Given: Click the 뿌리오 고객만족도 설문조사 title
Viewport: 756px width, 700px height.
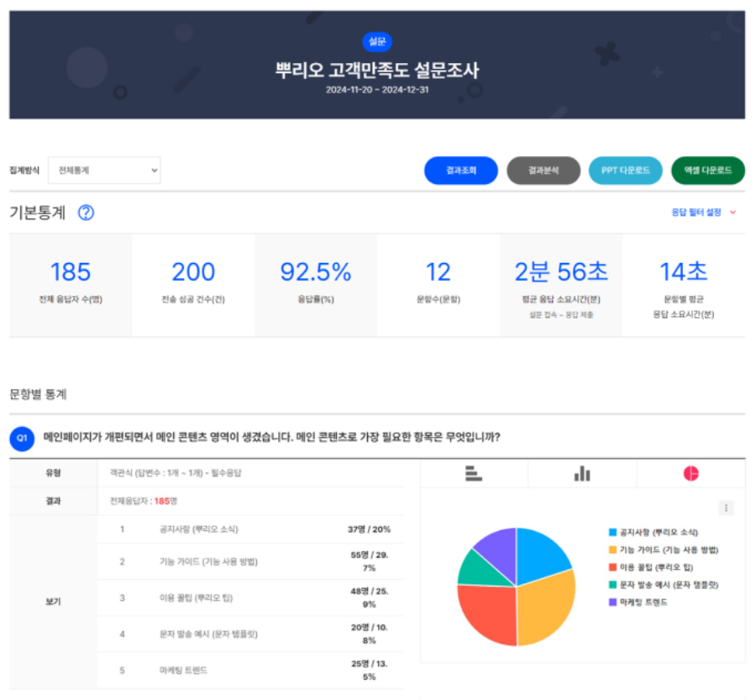Looking at the screenshot, I should [x=377, y=71].
